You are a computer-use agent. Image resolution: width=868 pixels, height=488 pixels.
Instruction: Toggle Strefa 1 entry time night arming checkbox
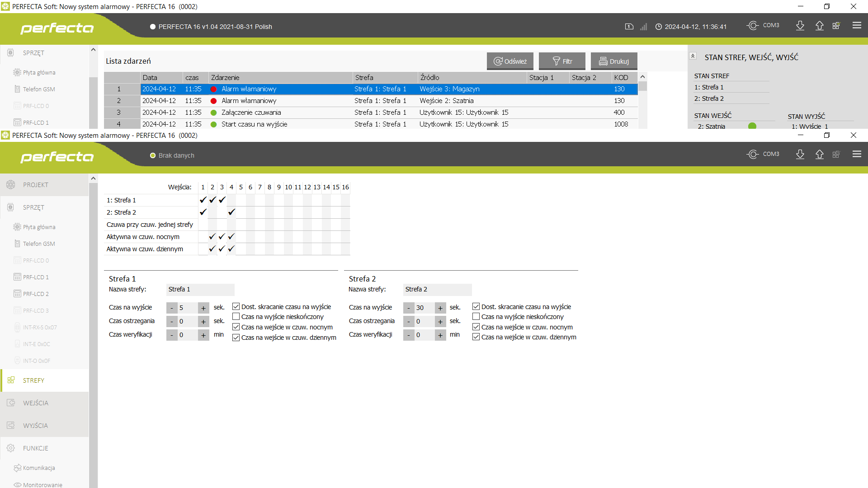(236, 327)
